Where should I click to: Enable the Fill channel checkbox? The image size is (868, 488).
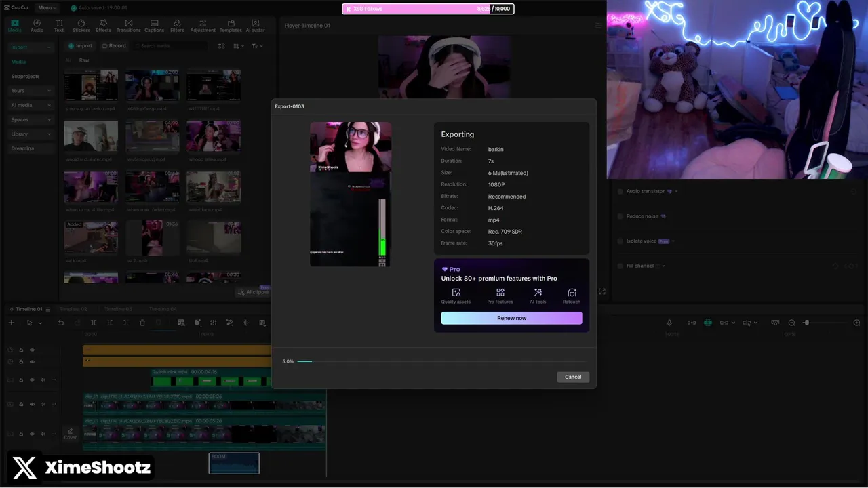pos(620,266)
